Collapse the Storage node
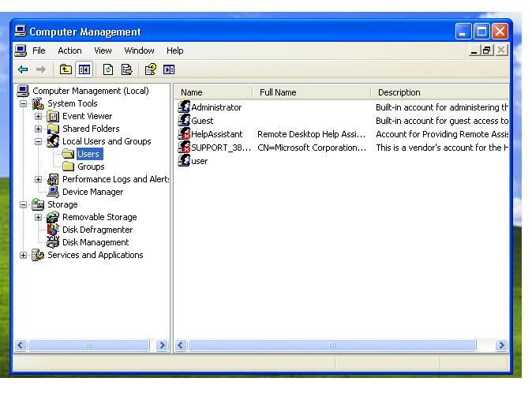The width and height of the screenshot is (532, 404). (x=24, y=204)
